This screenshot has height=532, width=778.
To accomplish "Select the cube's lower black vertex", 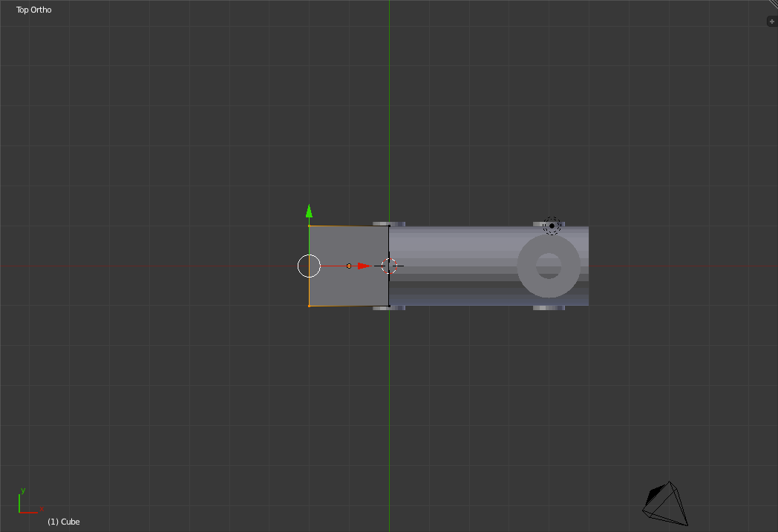I will [x=389, y=306].
